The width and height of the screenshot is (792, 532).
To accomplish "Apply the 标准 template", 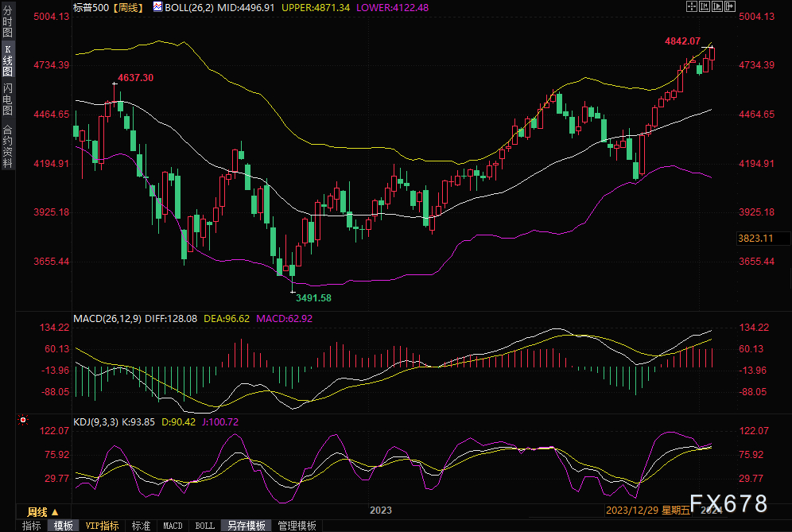I will tap(141, 526).
